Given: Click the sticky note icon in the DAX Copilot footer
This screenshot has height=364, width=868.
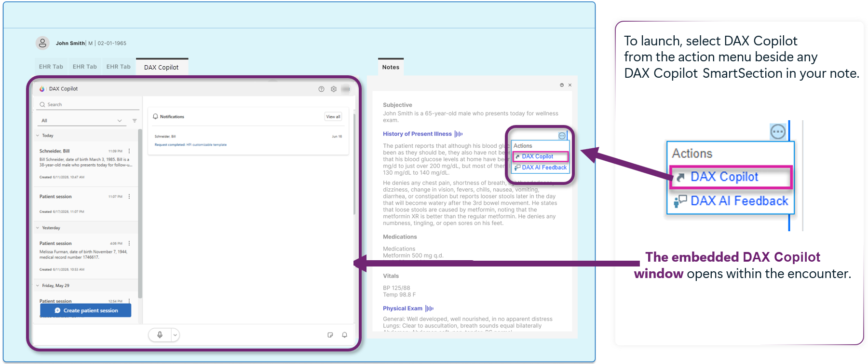Looking at the screenshot, I should click(x=330, y=335).
